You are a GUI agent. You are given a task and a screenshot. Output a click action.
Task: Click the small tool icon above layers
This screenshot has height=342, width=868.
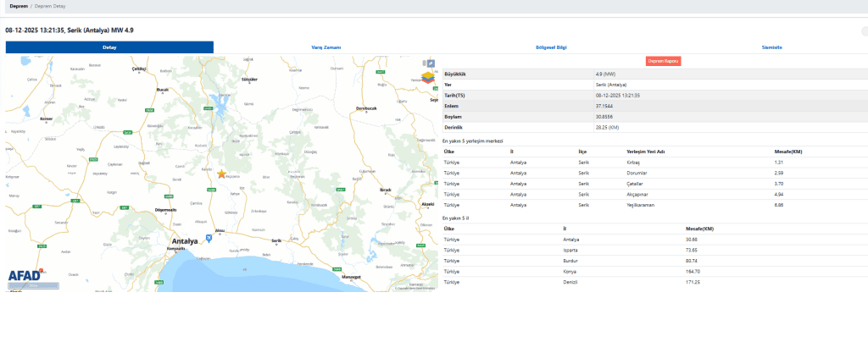coord(430,63)
